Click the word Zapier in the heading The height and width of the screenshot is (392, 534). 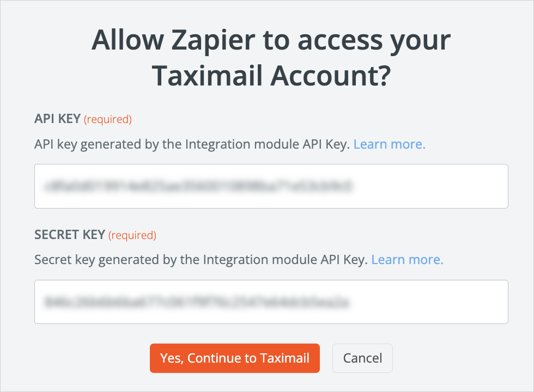point(199,41)
